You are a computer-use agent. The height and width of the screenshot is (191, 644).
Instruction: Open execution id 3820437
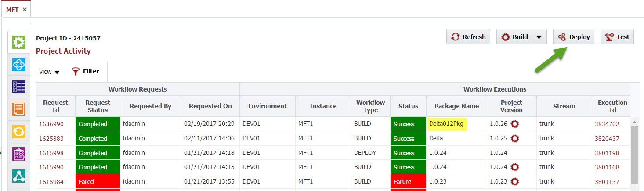(x=607, y=139)
